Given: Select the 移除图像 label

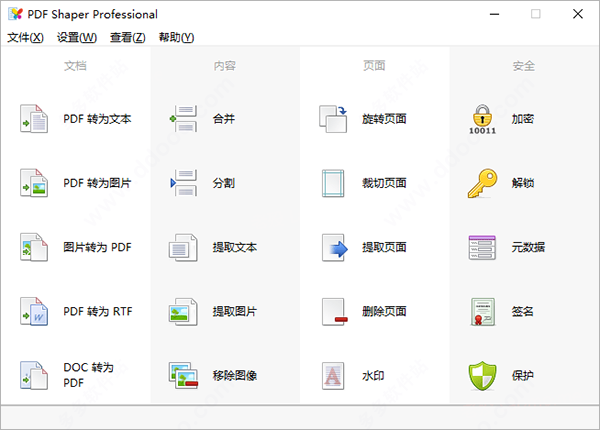Looking at the screenshot, I should (235, 375).
